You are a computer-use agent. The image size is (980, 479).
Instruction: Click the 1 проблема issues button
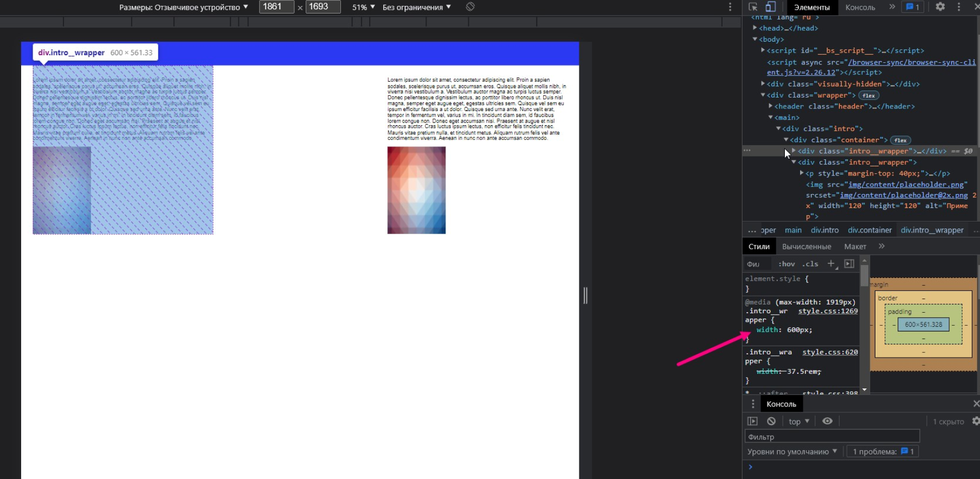click(x=883, y=452)
